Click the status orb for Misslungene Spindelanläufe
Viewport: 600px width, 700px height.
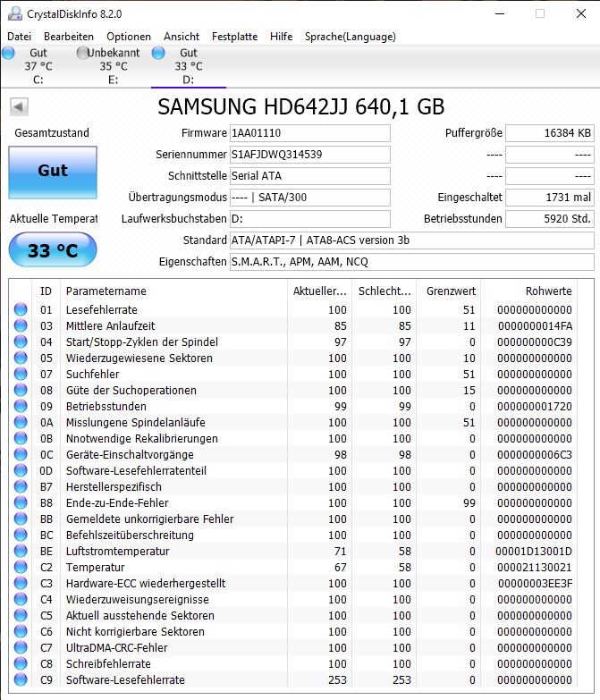[x=21, y=422]
